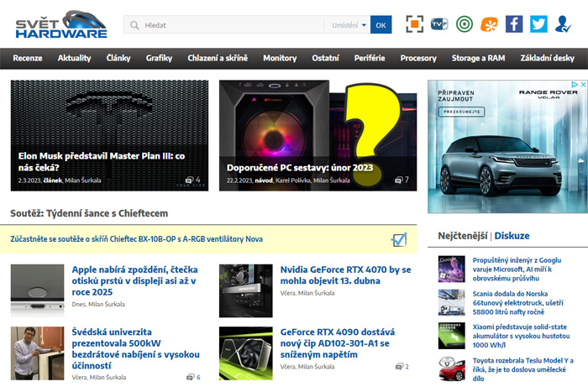Expand the Umístění search dropdown
Viewport: 588px width, 387px height.
[349, 25]
